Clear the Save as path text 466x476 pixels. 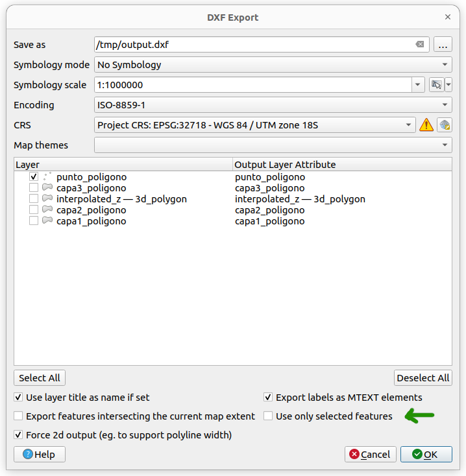[x=420, y=45]
